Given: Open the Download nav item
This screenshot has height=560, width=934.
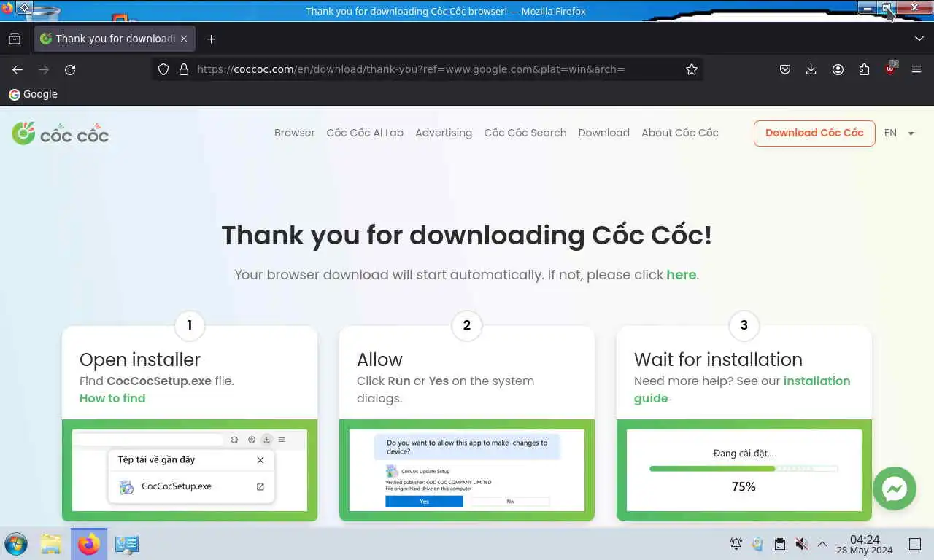Looking at the screenshot, I should pyautogui.click(x=604, y=133).
